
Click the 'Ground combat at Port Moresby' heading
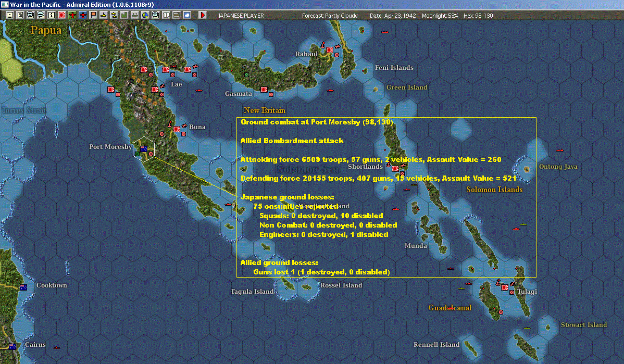[317, 122]
